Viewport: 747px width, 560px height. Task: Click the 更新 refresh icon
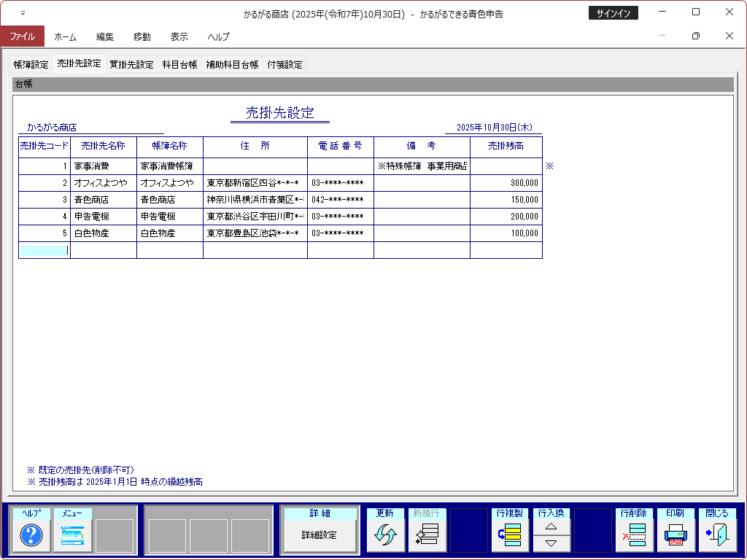384,536
